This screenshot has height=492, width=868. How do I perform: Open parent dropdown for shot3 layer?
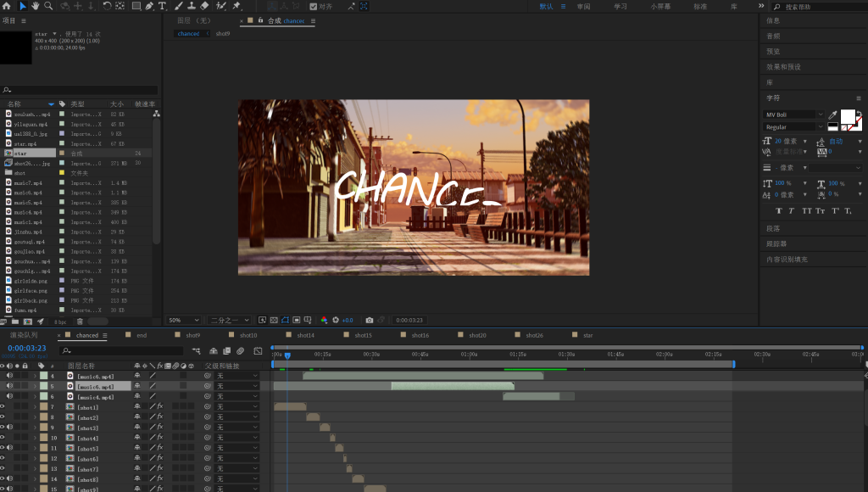(237, 428)
